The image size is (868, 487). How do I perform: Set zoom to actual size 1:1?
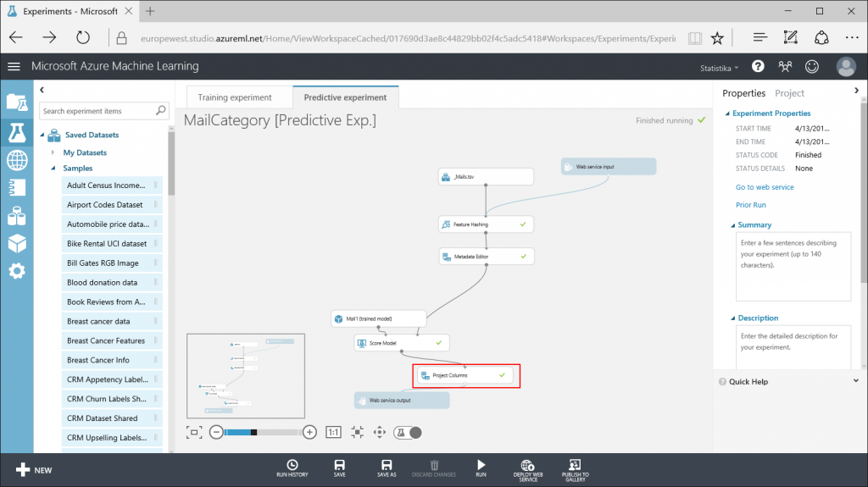(x=333, y=432)
